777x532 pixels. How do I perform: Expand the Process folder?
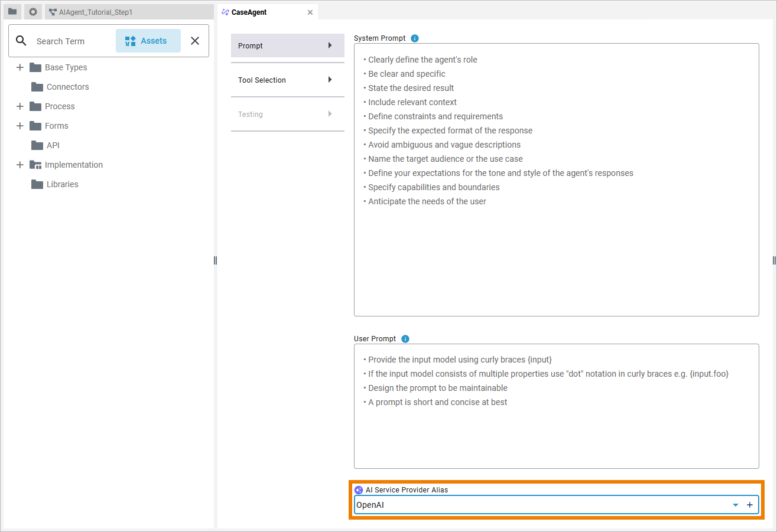(x=19, y=106)
